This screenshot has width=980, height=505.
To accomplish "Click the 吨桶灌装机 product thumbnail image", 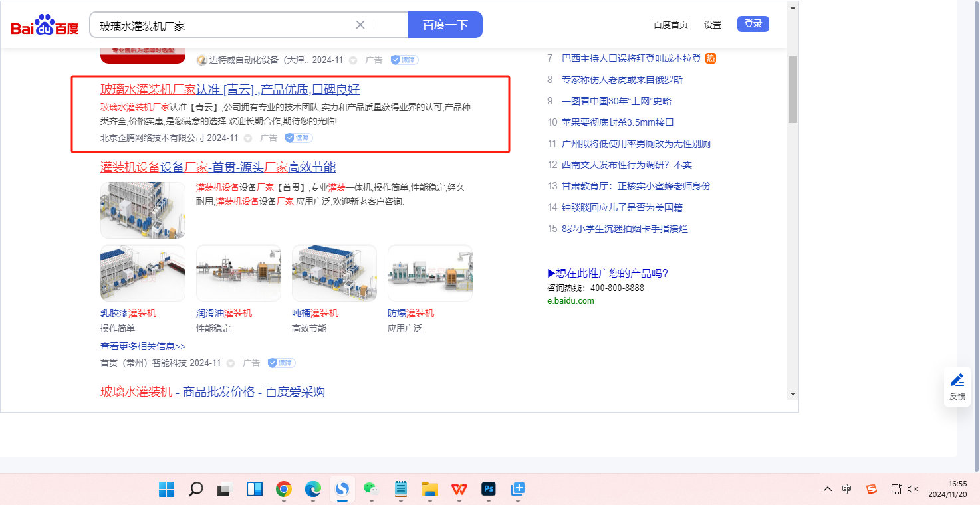I will tap(334, 273).
